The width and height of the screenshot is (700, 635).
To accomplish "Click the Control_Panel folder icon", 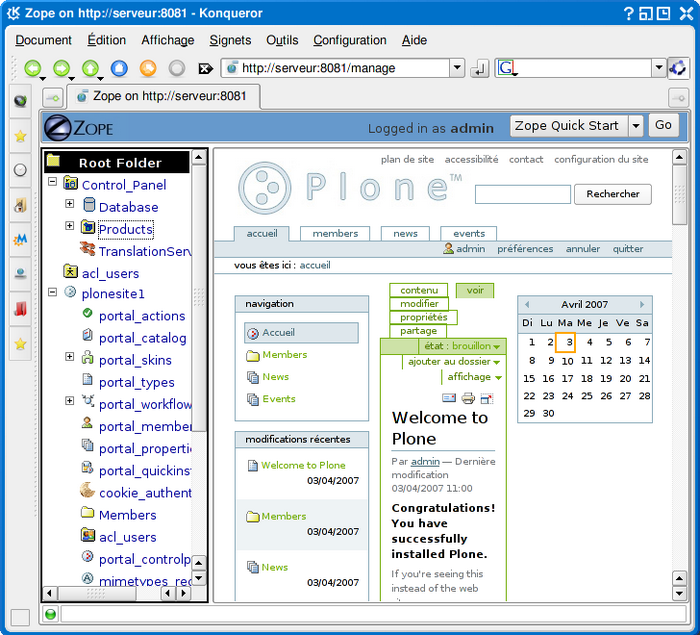I will point(71,183).
